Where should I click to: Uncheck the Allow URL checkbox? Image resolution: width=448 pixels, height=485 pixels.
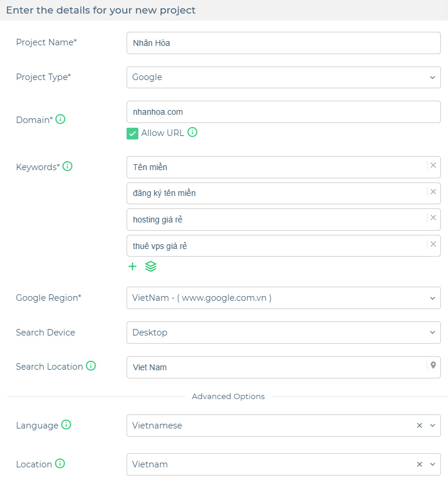tap(132, 134)
